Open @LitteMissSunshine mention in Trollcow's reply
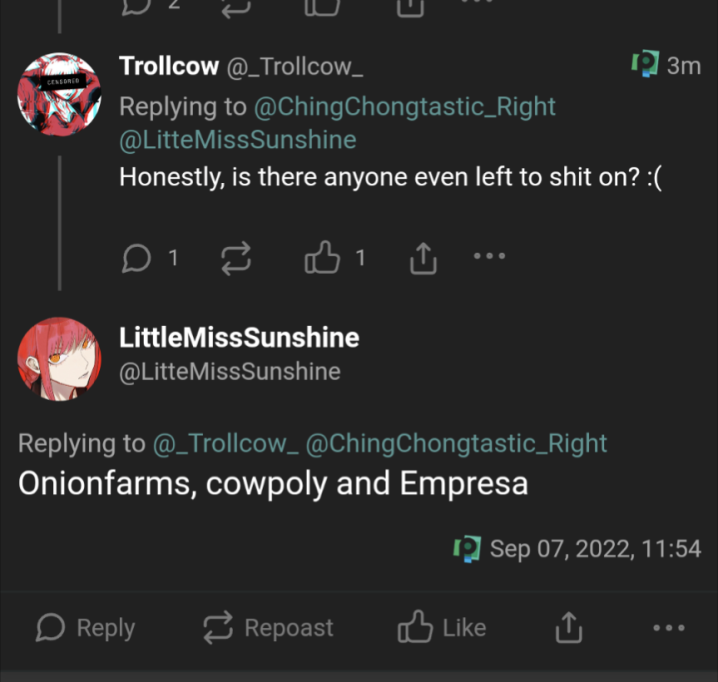 tap(238, 140)
